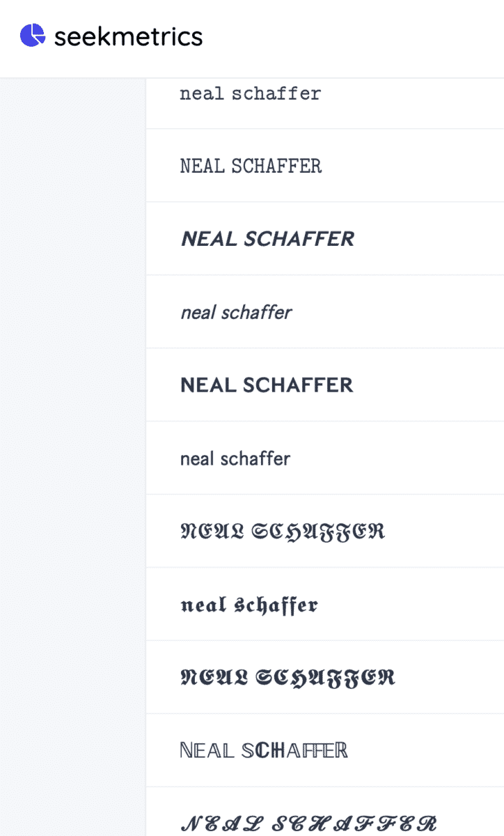The width and height of the screenshot is (504, 836).
Task: Click 'NEAL' in the uppercase monospace row
Action: [x=202, y=167]
